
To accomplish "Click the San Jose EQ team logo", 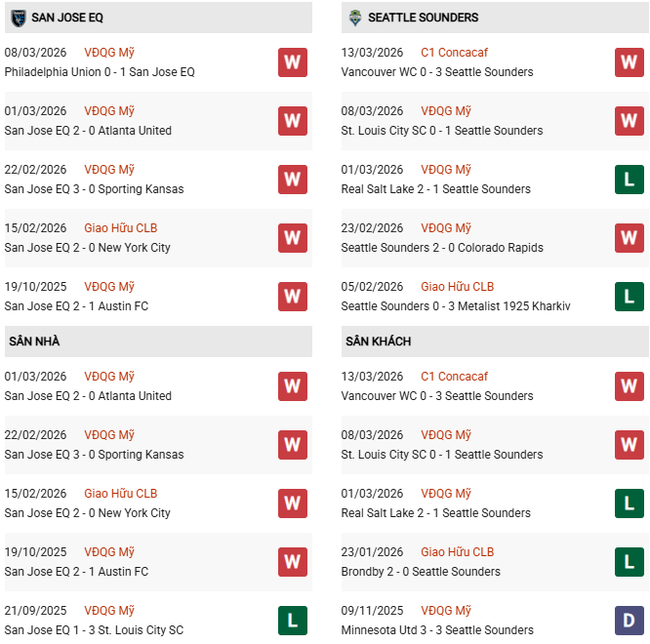I will [18, 18].
